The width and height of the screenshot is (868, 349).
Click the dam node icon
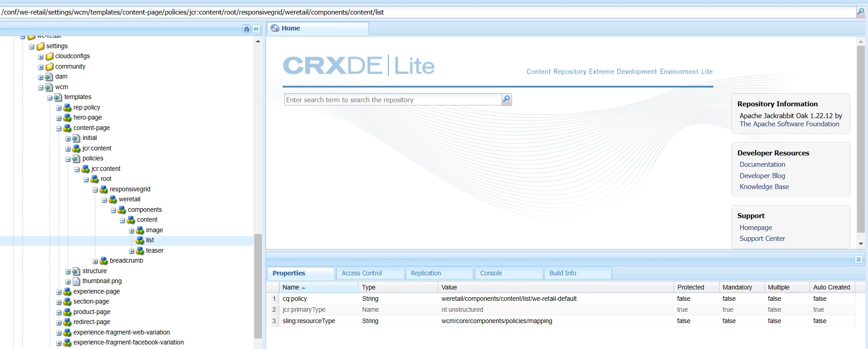[x=49, y=77]
